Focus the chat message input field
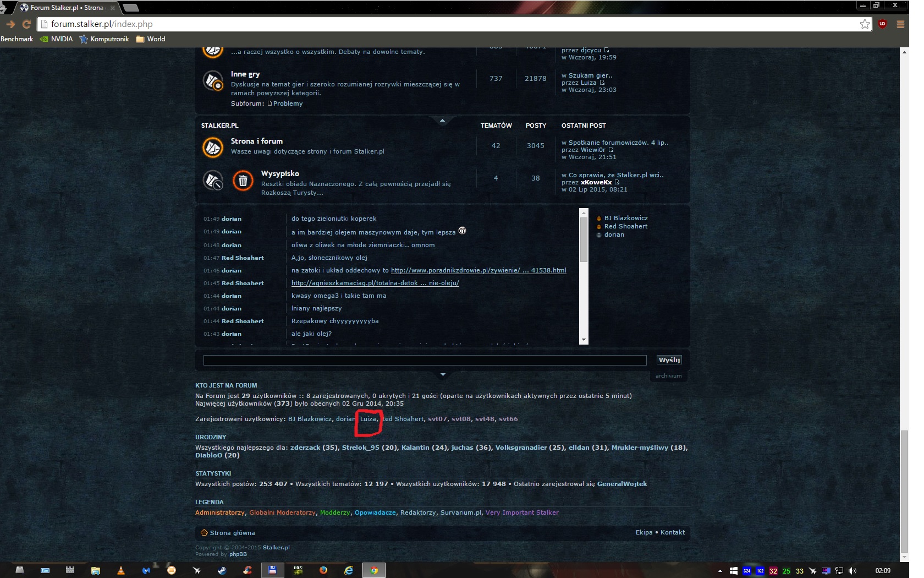 coord(425,360)
